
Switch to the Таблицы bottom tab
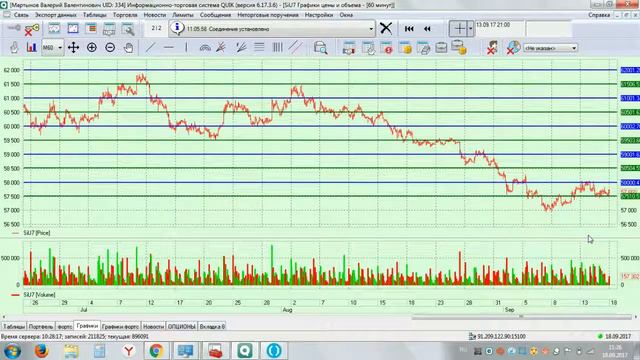(14, 327)
